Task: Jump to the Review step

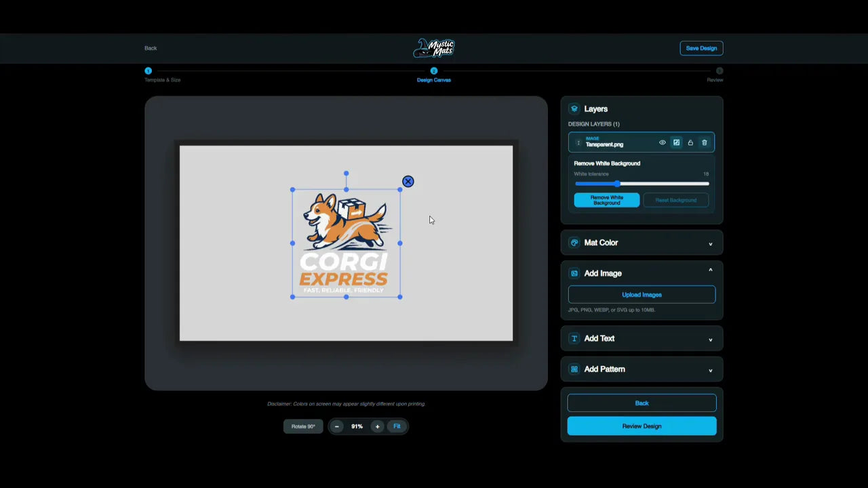Action: pos(715,75)
